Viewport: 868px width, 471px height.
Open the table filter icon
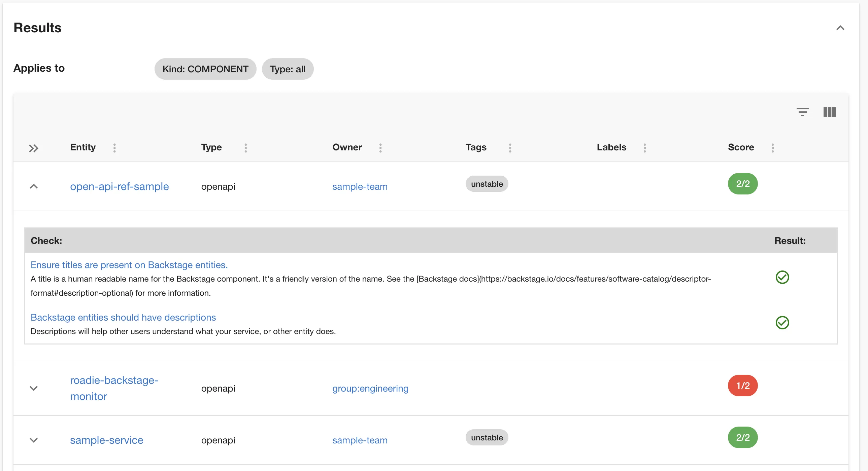802,112
